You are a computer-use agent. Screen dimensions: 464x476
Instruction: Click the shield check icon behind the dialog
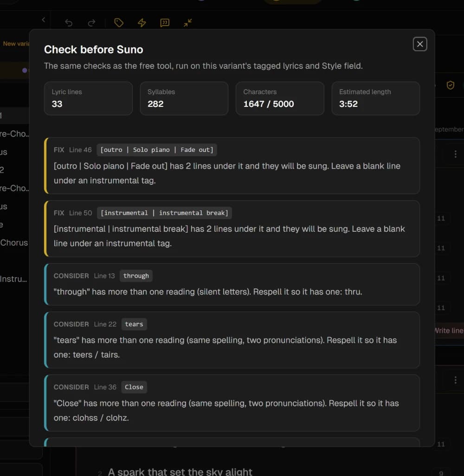[451, 85]
